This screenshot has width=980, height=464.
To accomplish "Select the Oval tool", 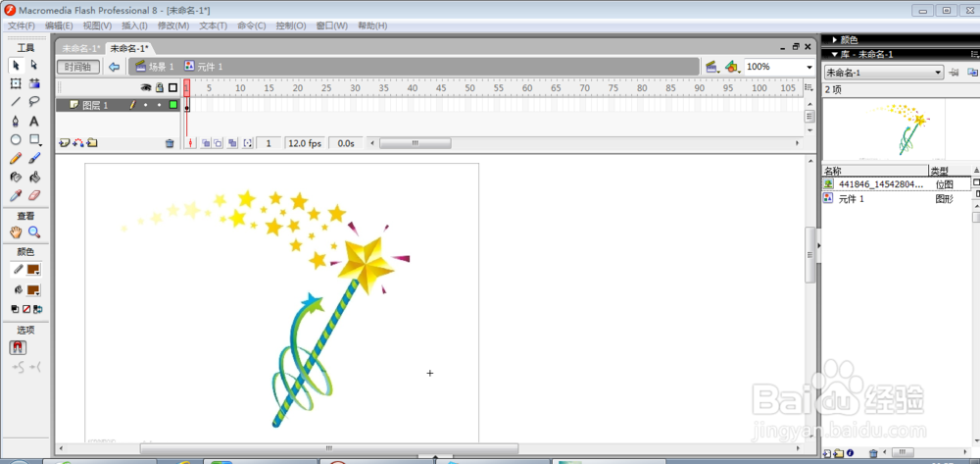I will point(17,139).
